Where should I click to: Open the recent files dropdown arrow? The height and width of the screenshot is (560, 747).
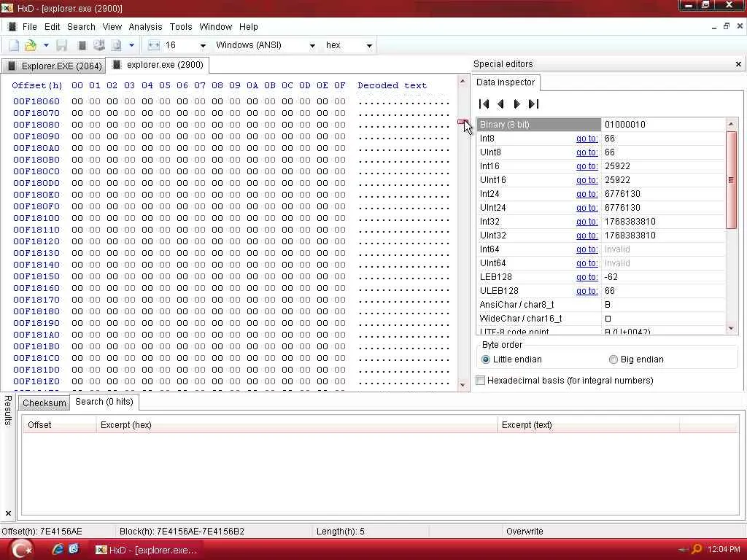point(46,45)
